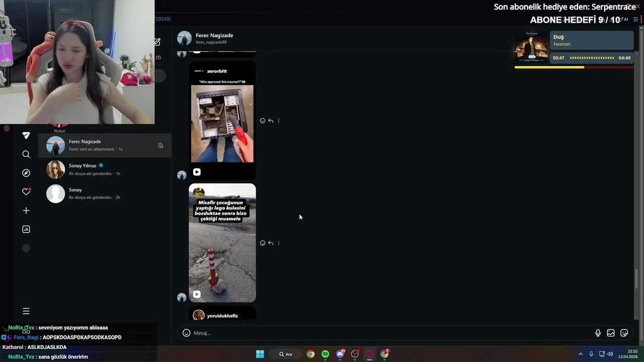The image size is (644, 362).
Task: Open Discord from the taskbar
Action: pos(340,354)
